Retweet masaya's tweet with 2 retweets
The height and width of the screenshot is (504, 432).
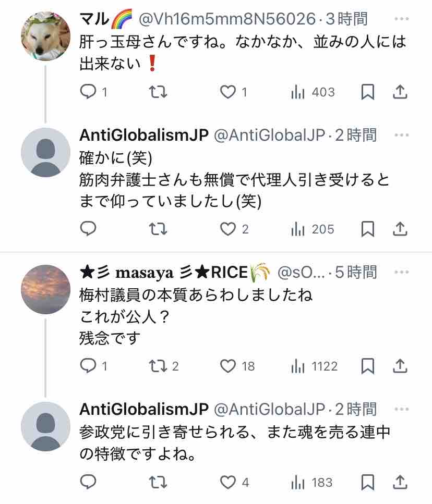[x=158, y=366]
